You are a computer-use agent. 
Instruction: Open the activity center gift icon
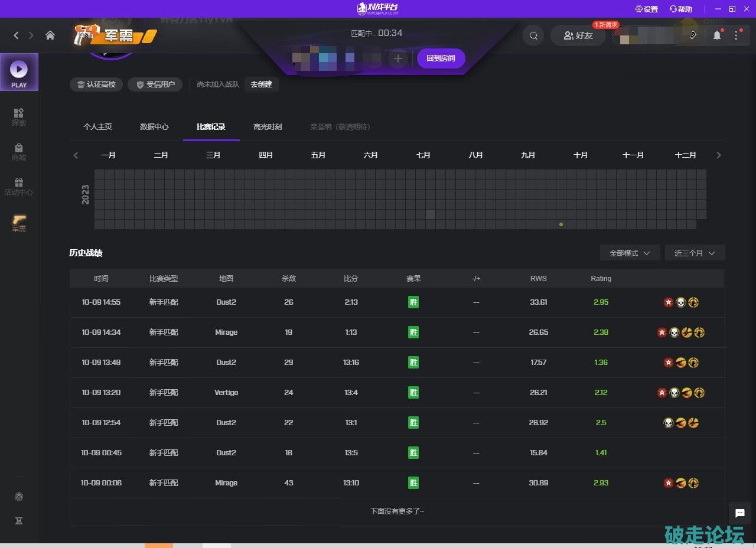pos(19,186)
